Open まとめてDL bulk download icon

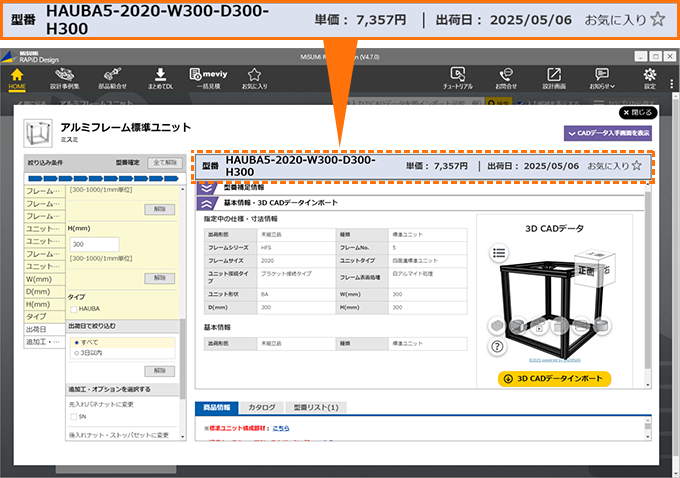point(160,78)
